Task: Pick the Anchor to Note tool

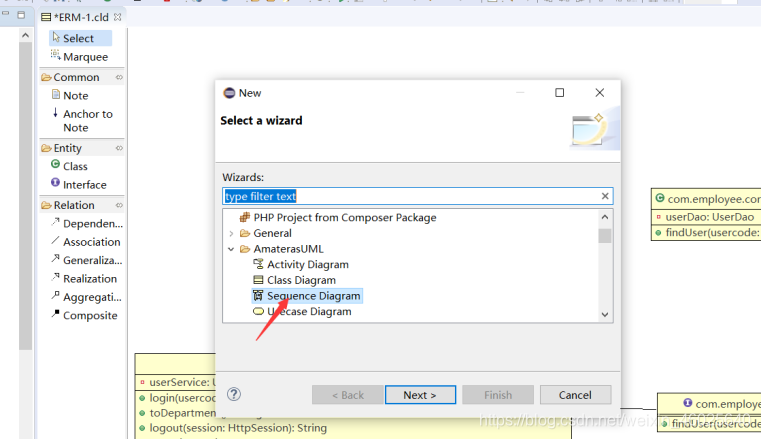Action: [x=83, y=120]
